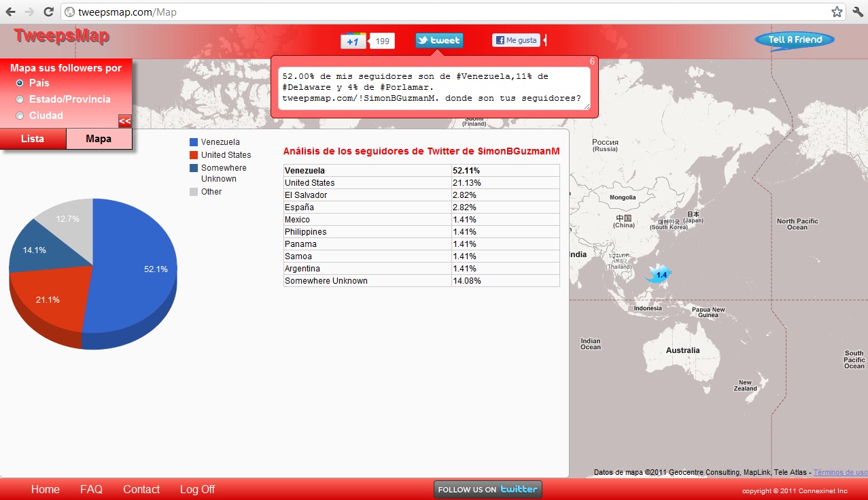
Task: Click the TweepsMap logo
Action: coord(62,36)
